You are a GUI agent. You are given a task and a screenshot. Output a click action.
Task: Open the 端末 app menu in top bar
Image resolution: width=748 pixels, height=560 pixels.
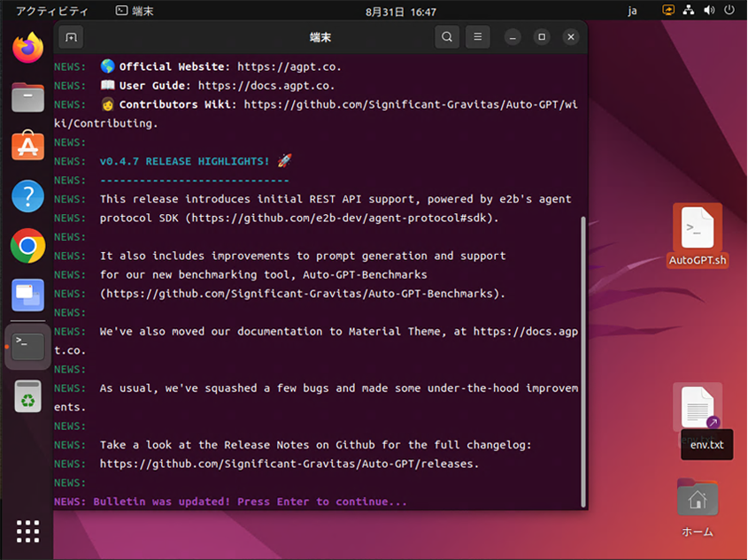pos(134,12)
